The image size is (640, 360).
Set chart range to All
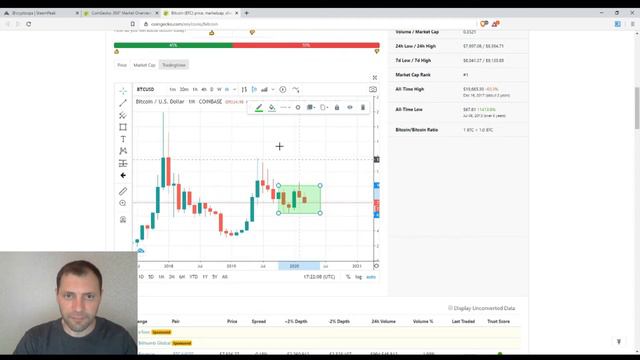click(224, 277)
